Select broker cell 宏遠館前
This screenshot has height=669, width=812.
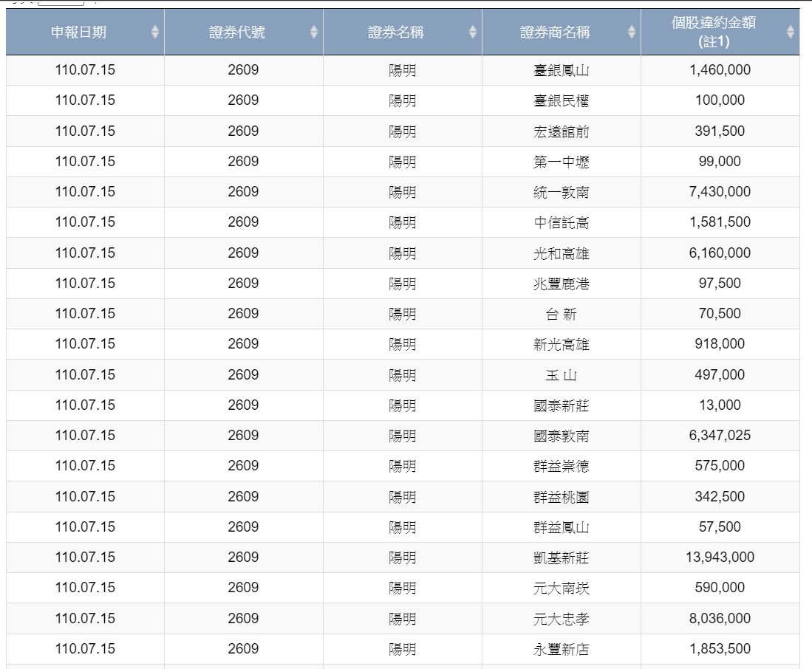(562, 131)
